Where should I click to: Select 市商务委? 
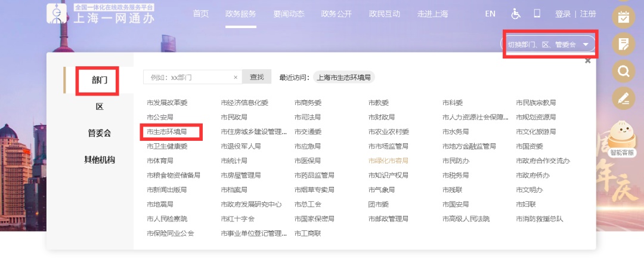click(308, 103)
